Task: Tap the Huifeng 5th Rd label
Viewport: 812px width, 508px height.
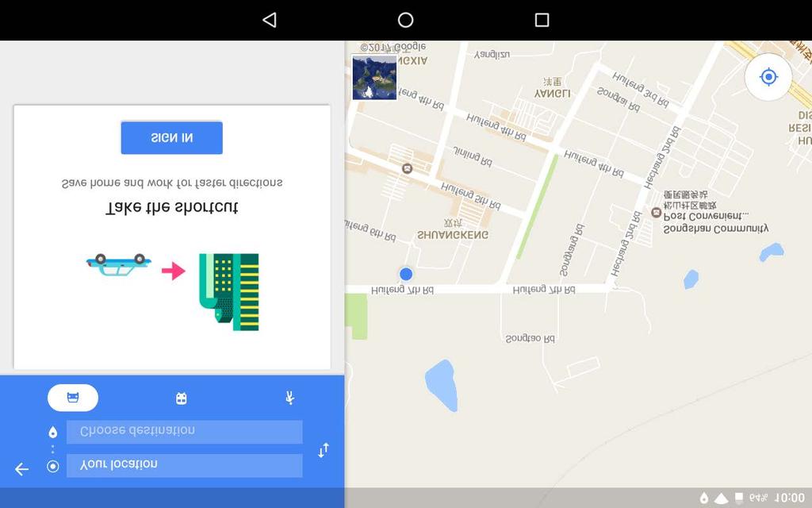Action: [x=471, y=196]
